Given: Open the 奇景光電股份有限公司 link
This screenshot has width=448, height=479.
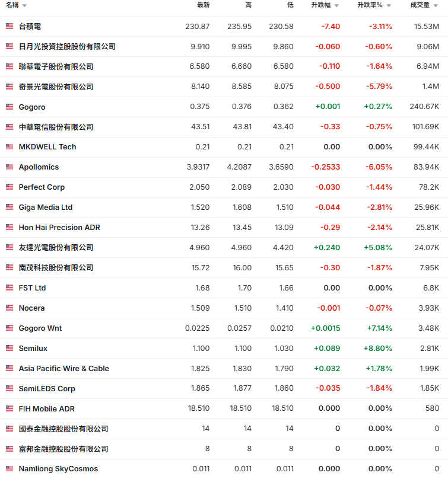Looking at the screenshot, I should 56,87.
